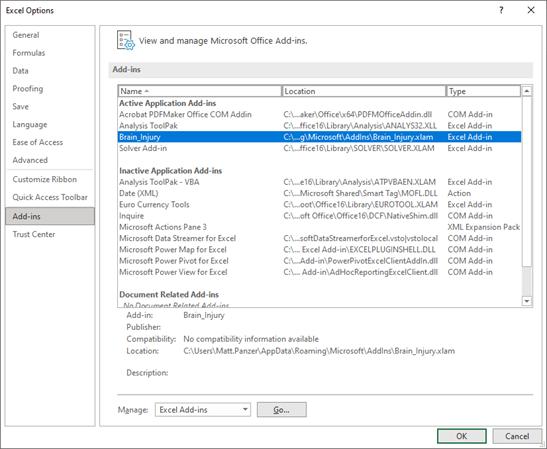Select the Add-ins category
Image resolution: width=547 pixels, height=449 pixels.
(50, 216)
